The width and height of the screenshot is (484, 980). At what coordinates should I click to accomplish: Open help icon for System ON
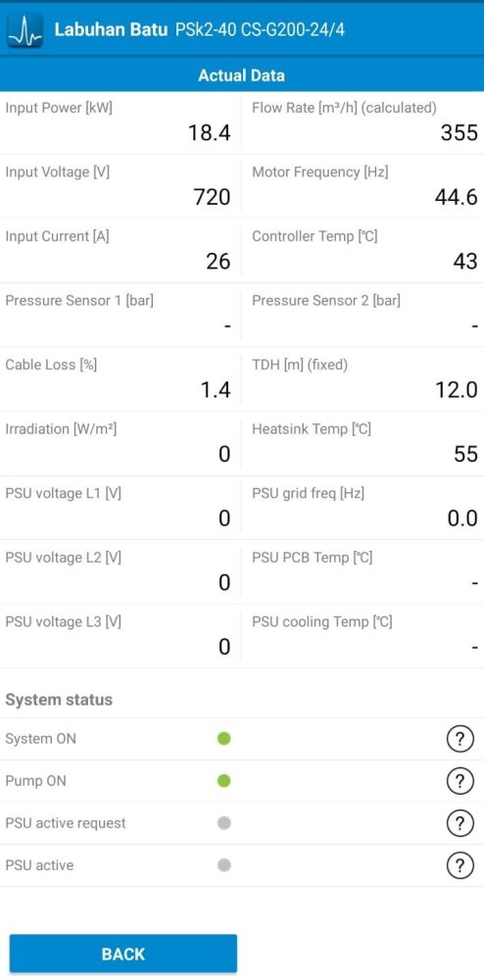460,739
